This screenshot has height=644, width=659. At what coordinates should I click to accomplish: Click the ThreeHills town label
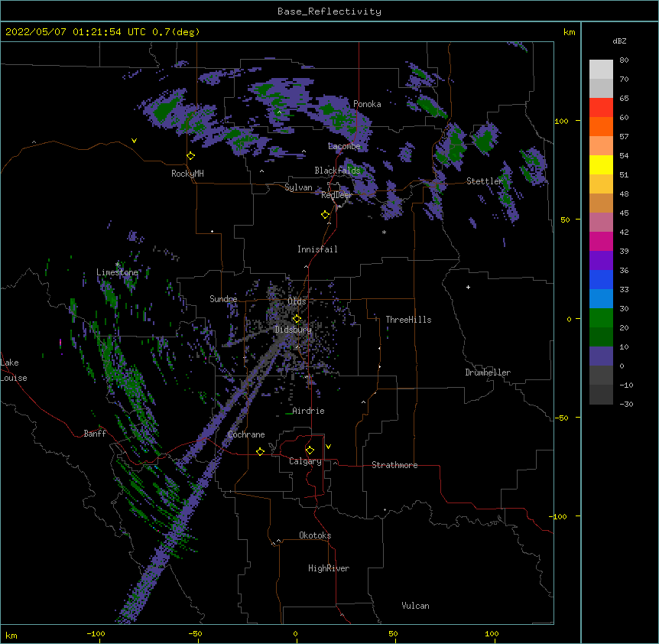point(408,320)
